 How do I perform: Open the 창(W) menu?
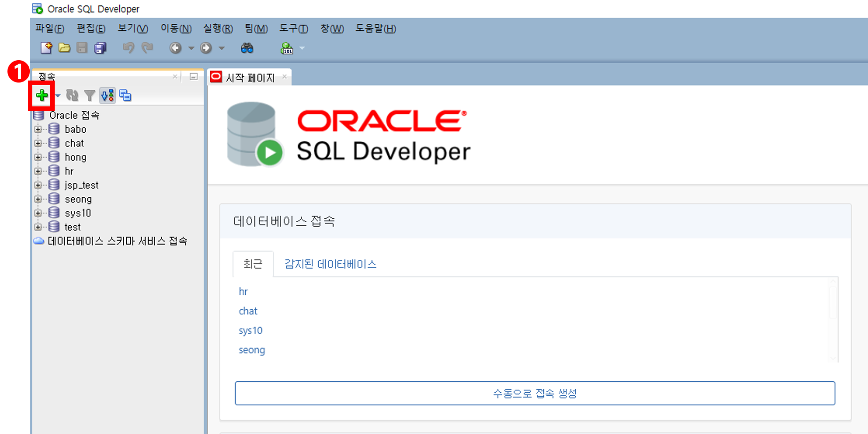tap(332, 28)
